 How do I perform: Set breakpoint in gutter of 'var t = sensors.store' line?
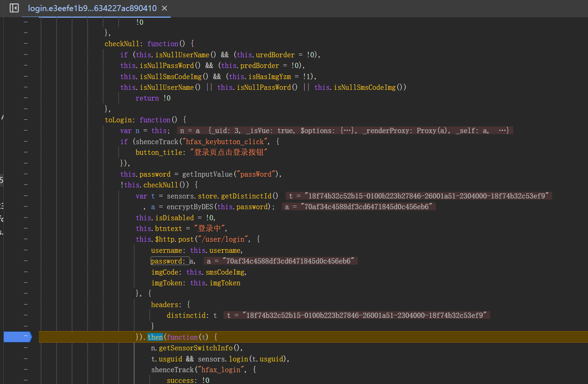[26, 196]
